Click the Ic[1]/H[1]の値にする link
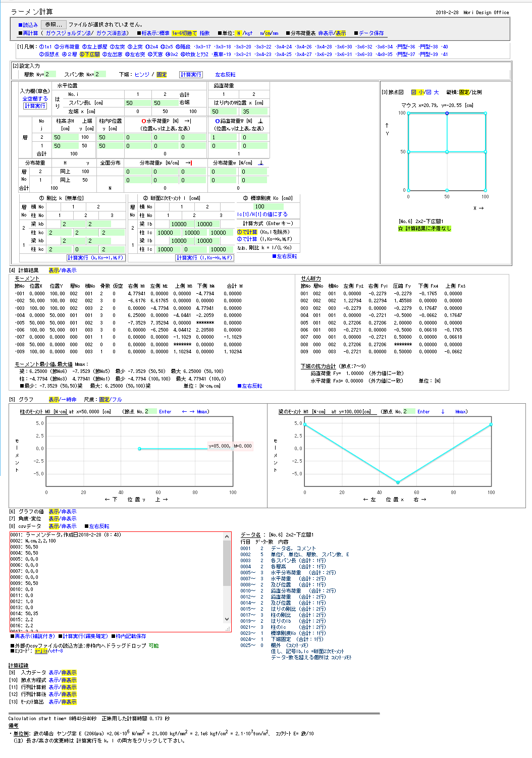This screenshot has height=758, width=532. (x=262, y=214)
